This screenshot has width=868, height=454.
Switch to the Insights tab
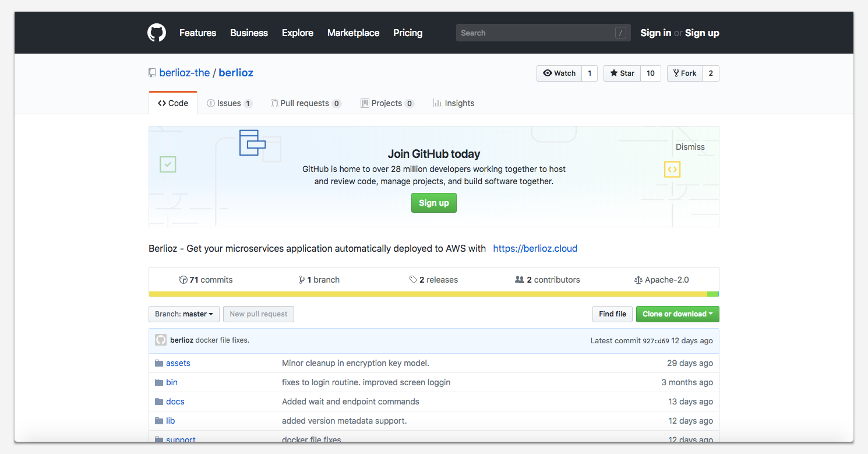point(454,103)
